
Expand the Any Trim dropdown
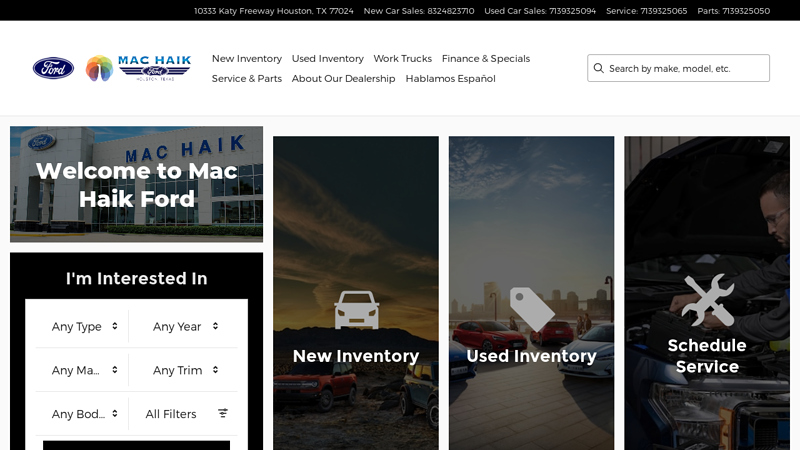point(184,370)
